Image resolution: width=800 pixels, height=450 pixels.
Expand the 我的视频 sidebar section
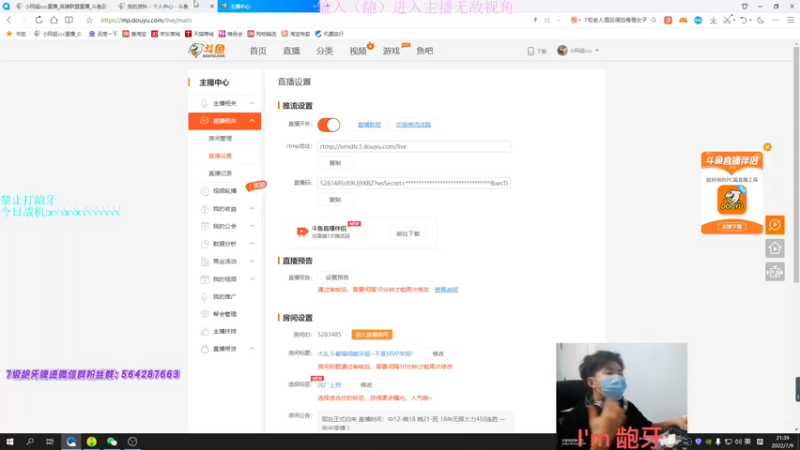252,279
